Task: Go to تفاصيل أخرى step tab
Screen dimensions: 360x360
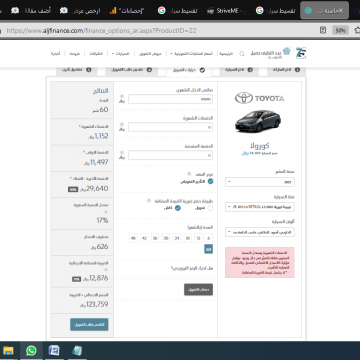Action: point(77,71)
